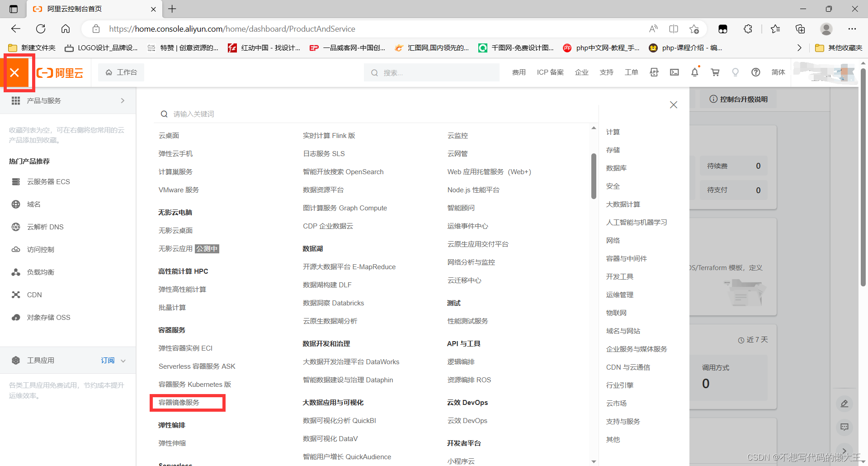Open a new browser tab

172,9
